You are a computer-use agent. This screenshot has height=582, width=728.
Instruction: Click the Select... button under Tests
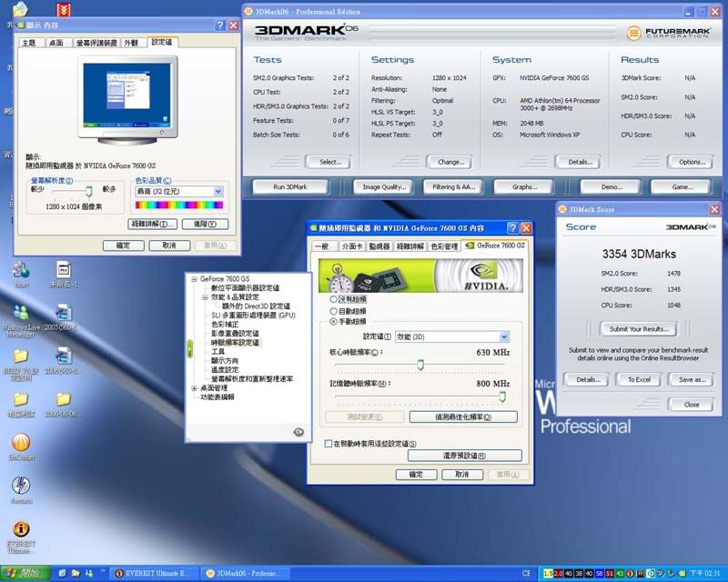click(329, 162)
